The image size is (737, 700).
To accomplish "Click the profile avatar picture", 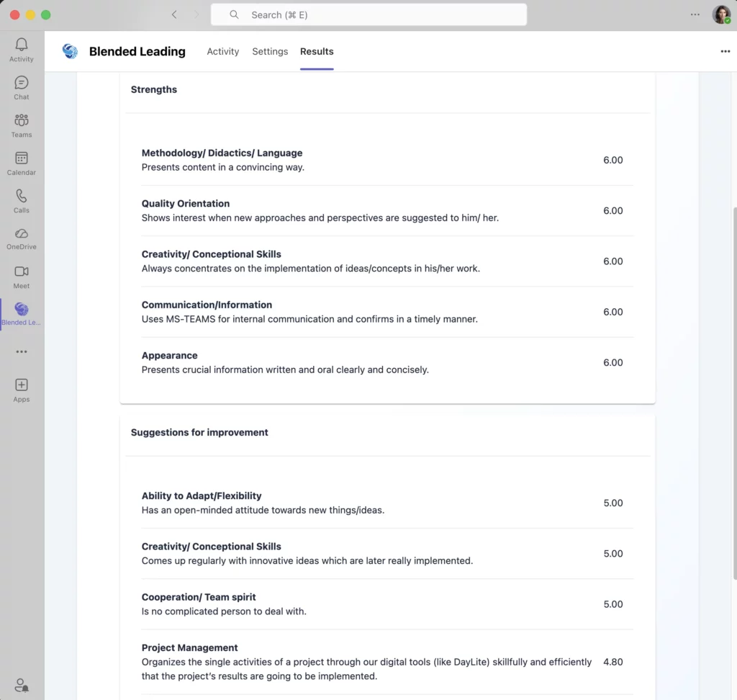I will click(721, 14).
